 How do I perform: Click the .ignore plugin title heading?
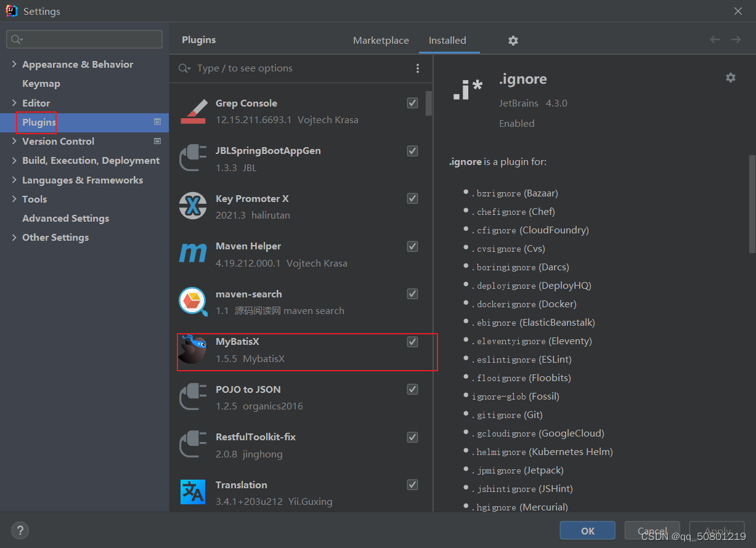tap(523, 79)
